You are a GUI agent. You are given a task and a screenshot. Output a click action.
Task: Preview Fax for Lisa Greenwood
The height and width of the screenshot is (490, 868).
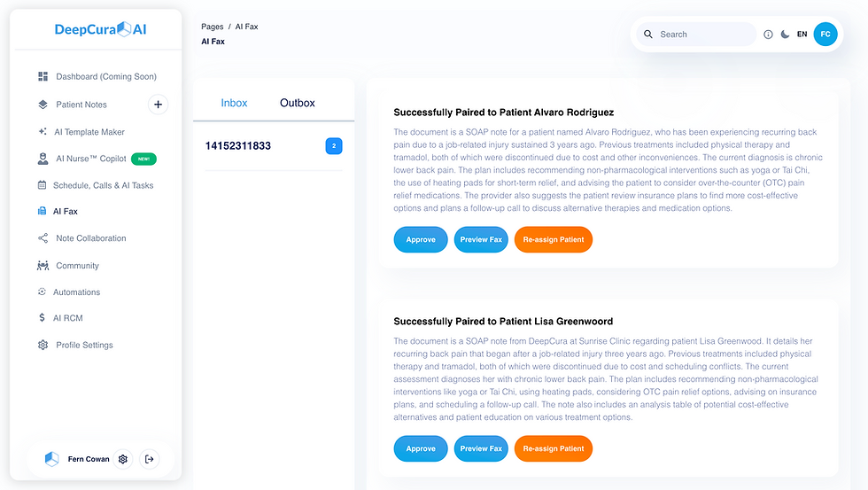[481, 448]
